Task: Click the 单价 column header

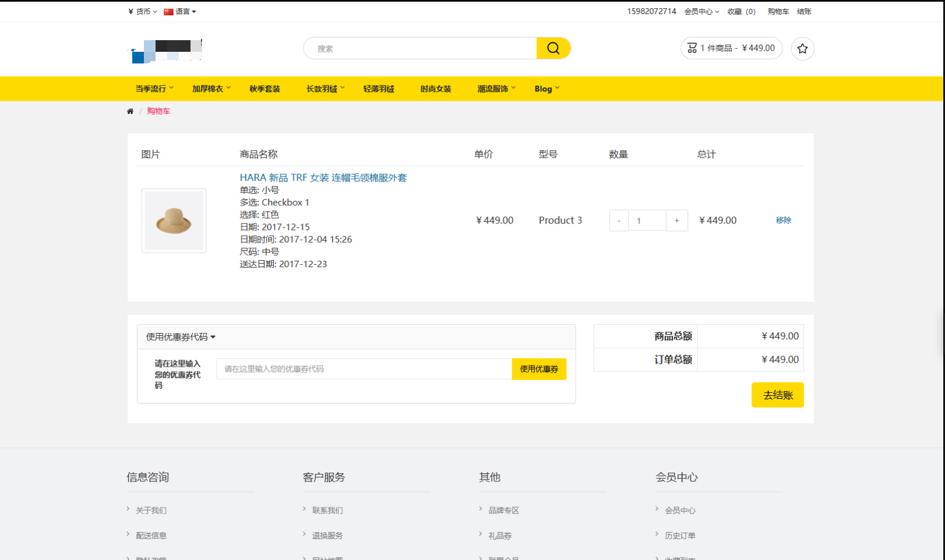Action: 483,154
